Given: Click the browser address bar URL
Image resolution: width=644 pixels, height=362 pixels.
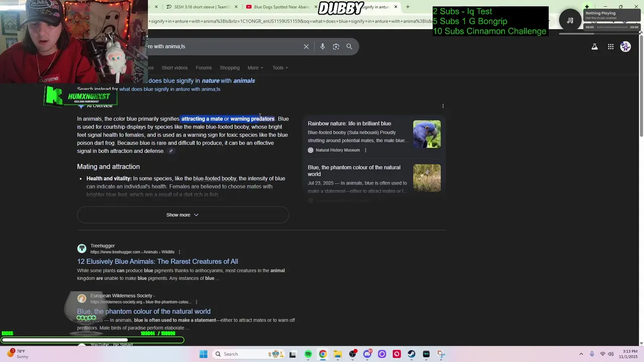Looking at the screenshot, I should [x=289, y=21].
